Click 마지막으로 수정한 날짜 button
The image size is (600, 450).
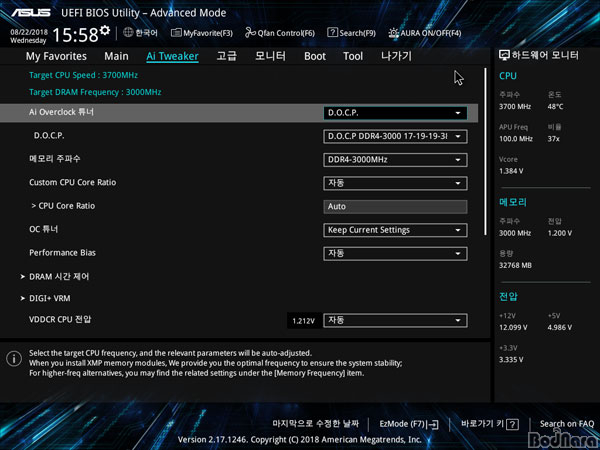(x=315, y=424)
